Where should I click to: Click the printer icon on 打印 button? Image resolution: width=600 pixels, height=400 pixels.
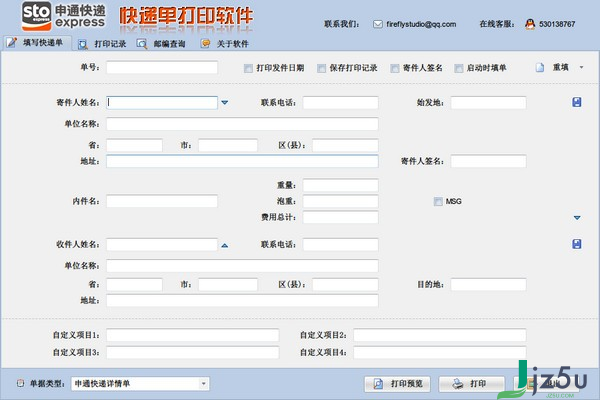pyautogui.click(x=458, y=384)
